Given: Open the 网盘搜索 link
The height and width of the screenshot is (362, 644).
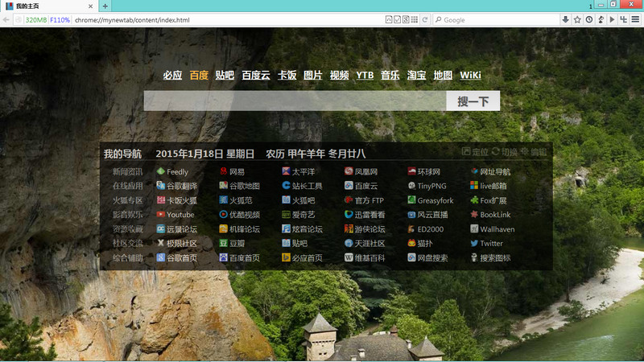Looking at the screenshot, I should tap(427, 257).
